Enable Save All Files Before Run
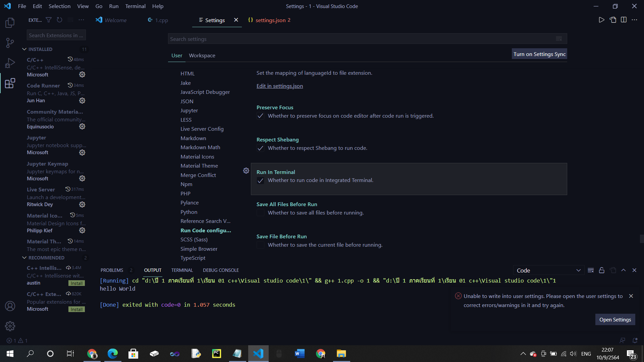 pyautogui.click(x=260, y=213)
